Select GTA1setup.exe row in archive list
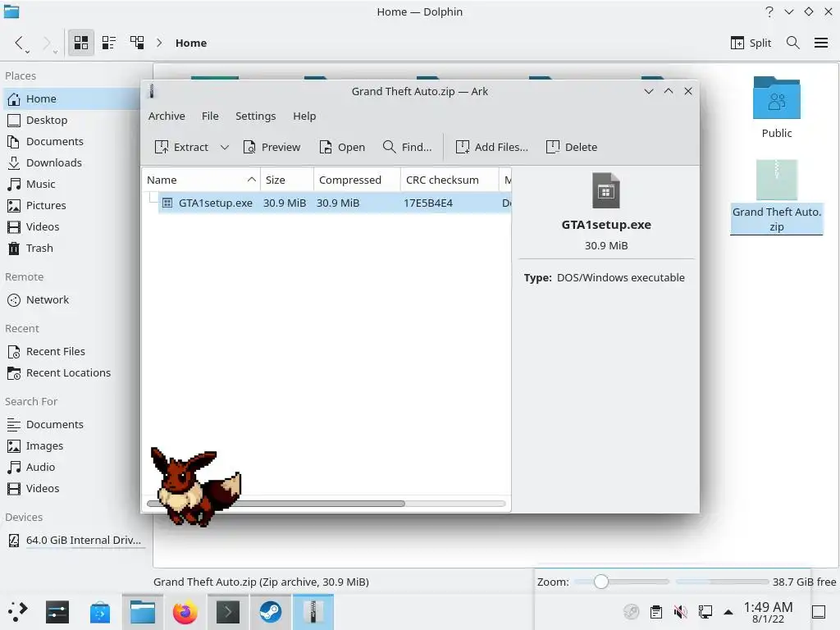This screenshot has width=840, height=630. tap(335, 203)
